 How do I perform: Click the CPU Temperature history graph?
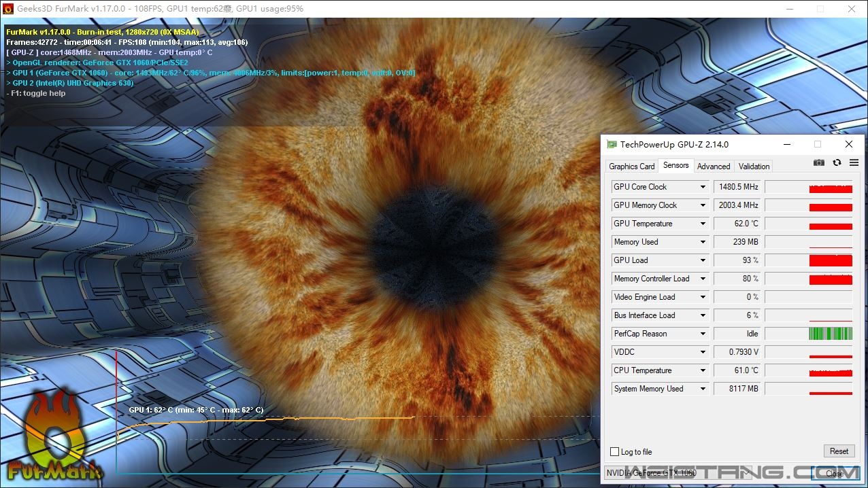click(x=809, y=370)
